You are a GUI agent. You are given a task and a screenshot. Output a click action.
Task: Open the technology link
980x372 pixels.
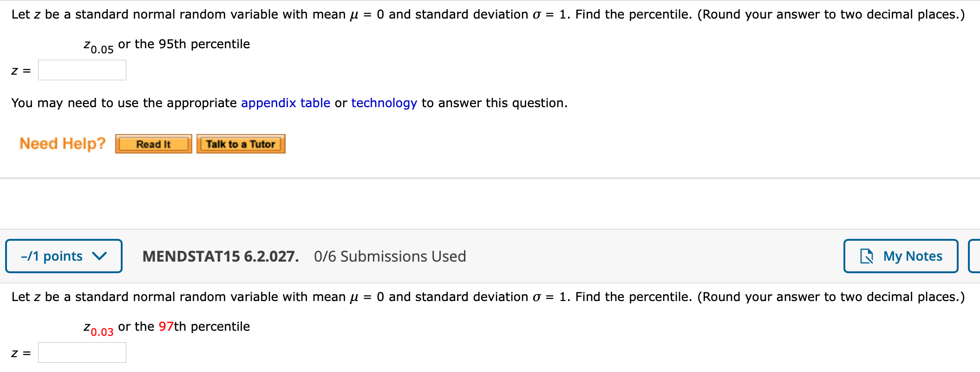(x=384, y=103)
